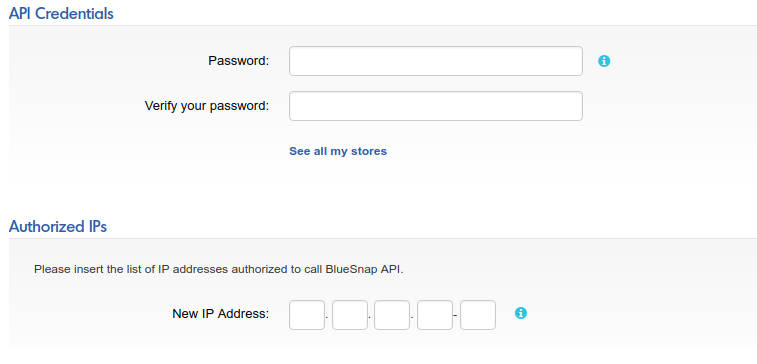Open the info tooltip next to New IP Address
Screen dimensions: 757x364
521,313
